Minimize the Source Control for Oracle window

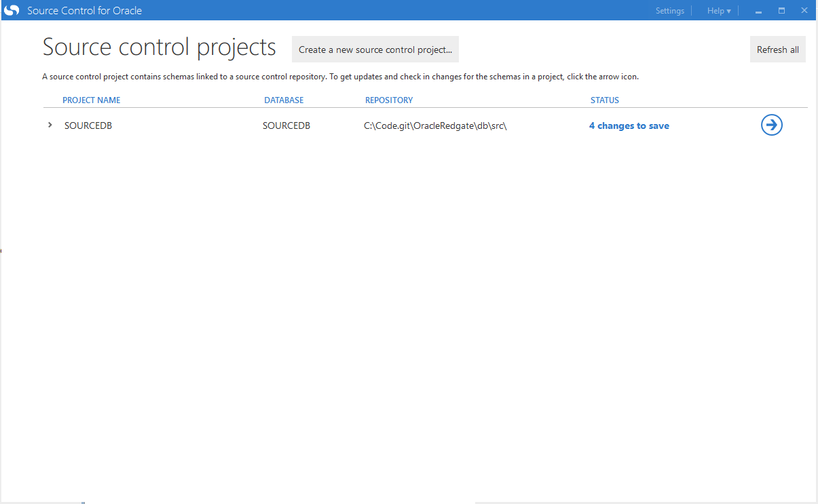point(758,11)
